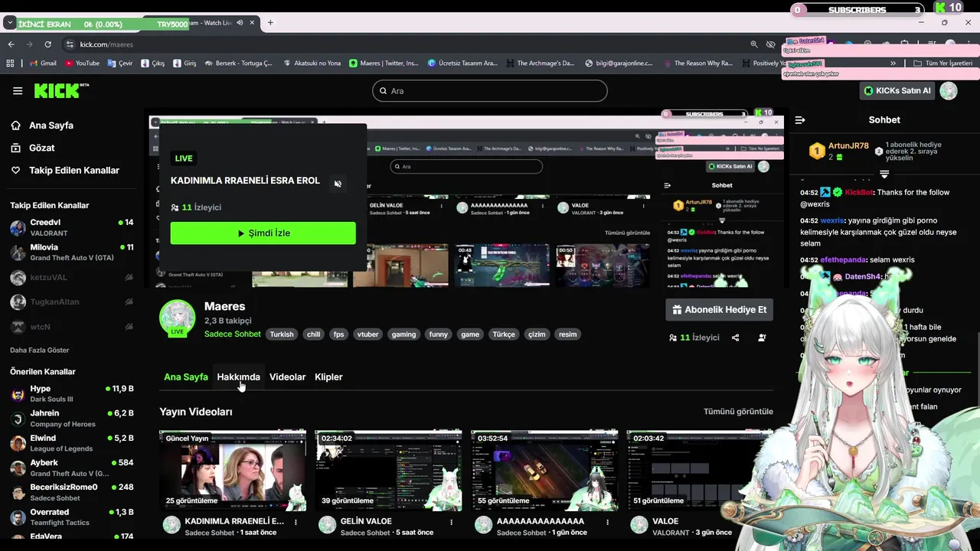
Task: Mute the Kick browser tab via speaker icon
Action: coord(240,23)
